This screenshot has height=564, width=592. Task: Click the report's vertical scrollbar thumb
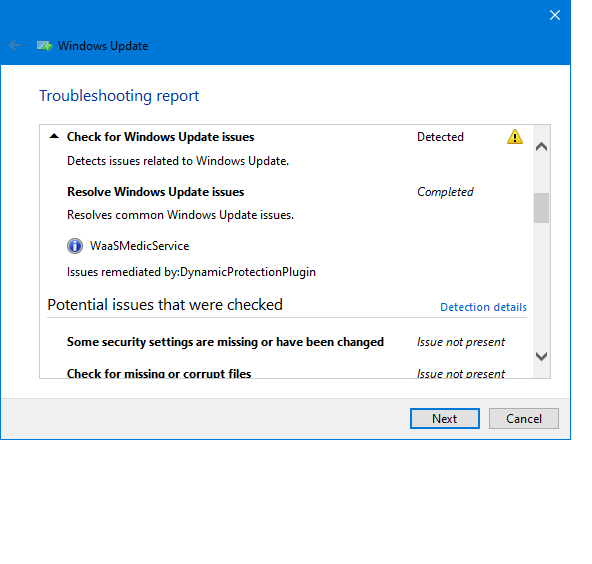click(541, 208)
